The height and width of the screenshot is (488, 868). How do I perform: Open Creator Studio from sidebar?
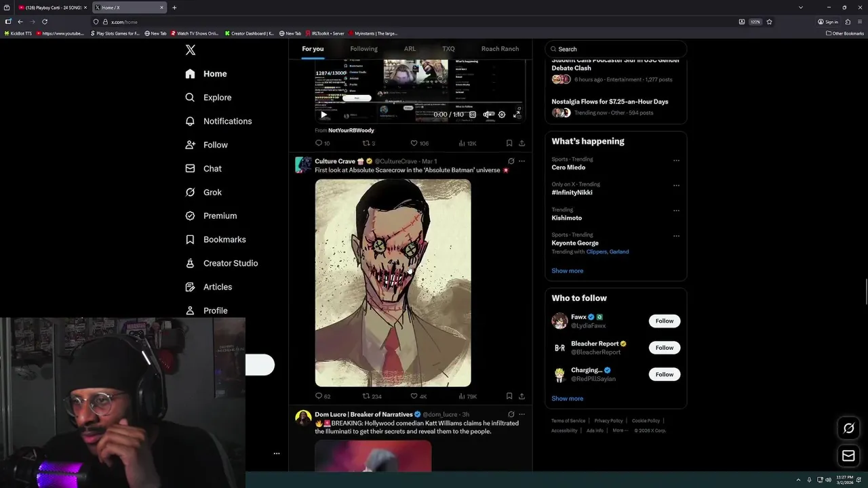click(x=221, y=264)
